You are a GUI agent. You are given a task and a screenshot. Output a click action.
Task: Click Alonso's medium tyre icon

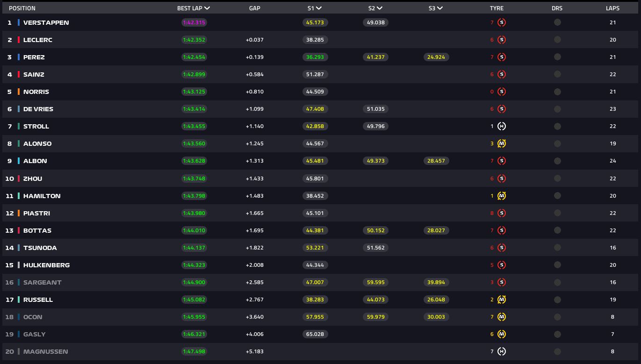coord(502,143)
